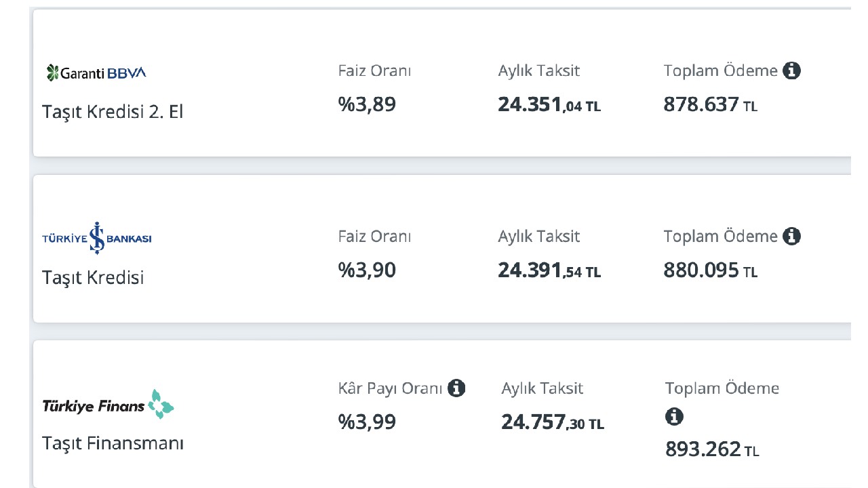Show Kâr Payı Oranı info tooltip
Viewport: 868px width, 488px height.
(x=456, y=388)
